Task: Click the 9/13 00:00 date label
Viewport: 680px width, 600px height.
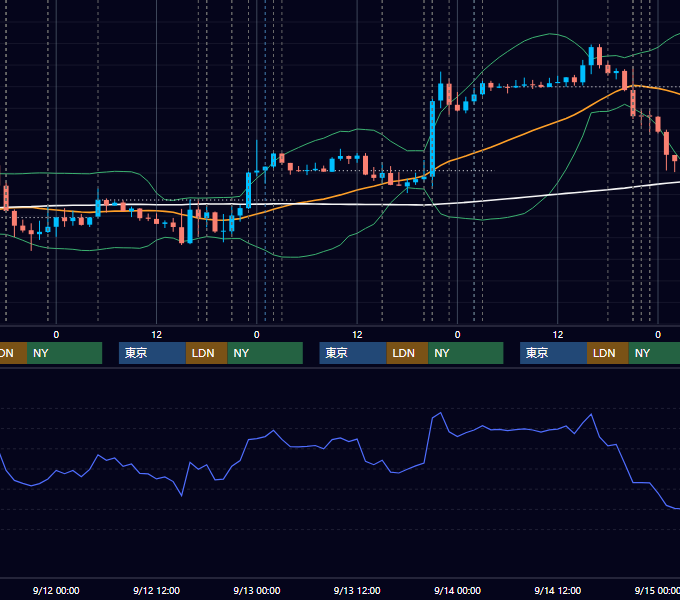Action: point(257,590)
